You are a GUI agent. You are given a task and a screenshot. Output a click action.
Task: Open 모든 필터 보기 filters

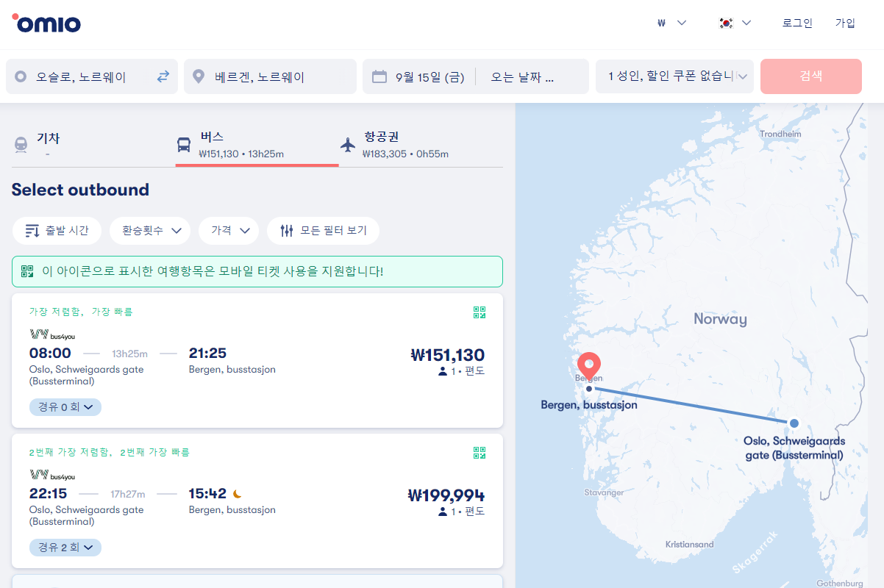click(323, 231)
